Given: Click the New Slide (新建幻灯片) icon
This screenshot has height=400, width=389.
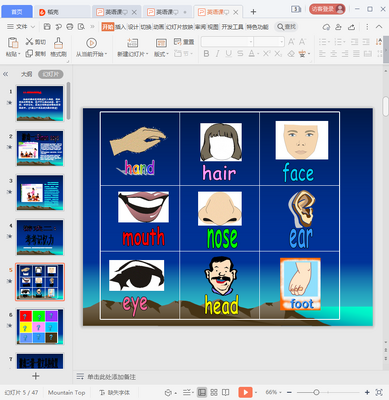Looking at the screenshot, I should click(132, 43).
